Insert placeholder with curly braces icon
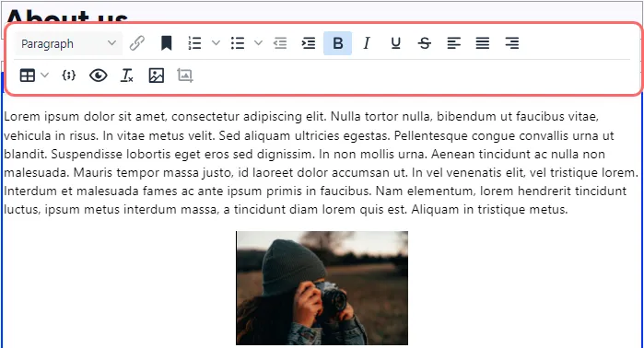This screenshot has height=348, width=644. coord(68,75)
